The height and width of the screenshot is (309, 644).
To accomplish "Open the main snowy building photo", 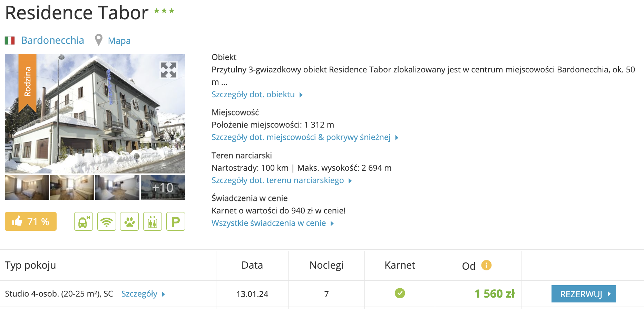I will pos(95,113).
